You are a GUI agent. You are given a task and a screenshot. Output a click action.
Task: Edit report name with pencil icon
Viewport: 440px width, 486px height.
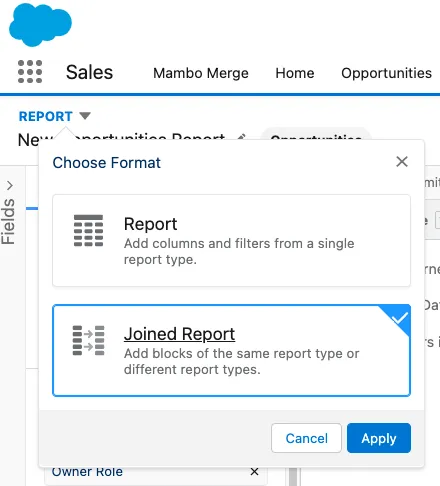241,137
